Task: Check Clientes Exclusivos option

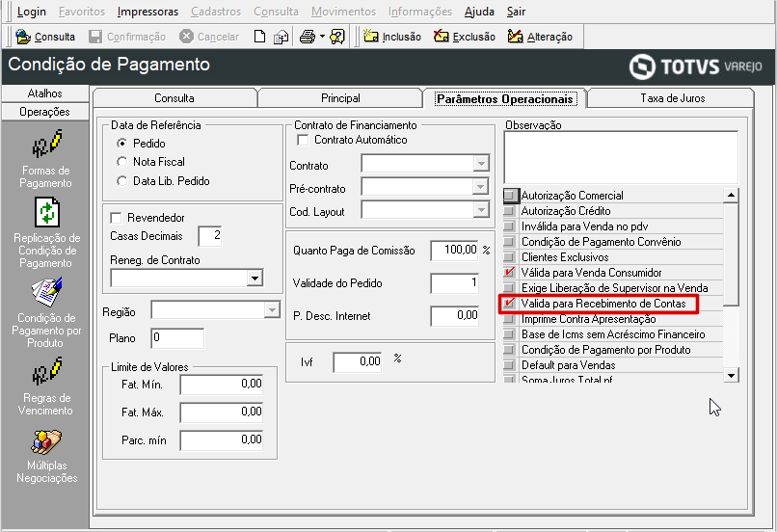Action: point(509,257)
